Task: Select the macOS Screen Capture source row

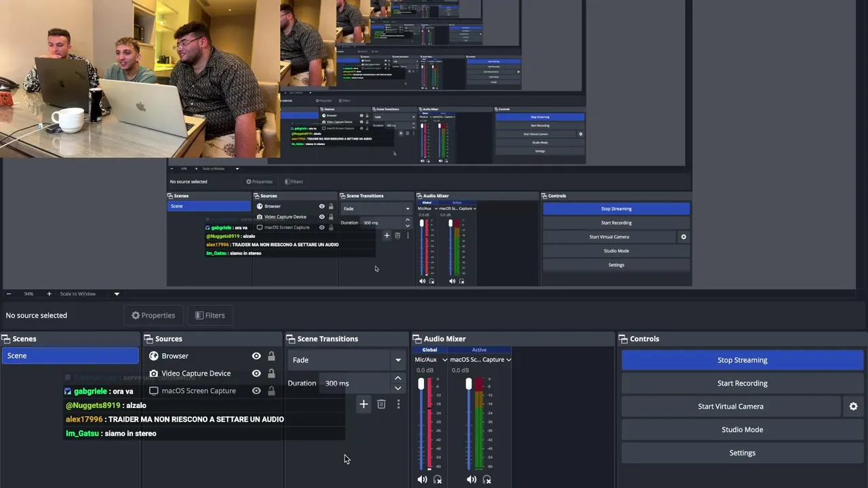Action: (212, 391)
